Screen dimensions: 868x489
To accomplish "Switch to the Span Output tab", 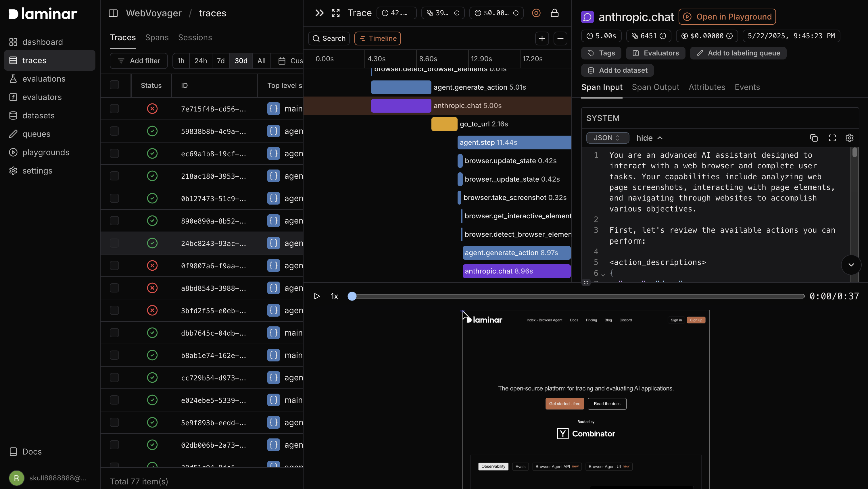I will (655, 87).
